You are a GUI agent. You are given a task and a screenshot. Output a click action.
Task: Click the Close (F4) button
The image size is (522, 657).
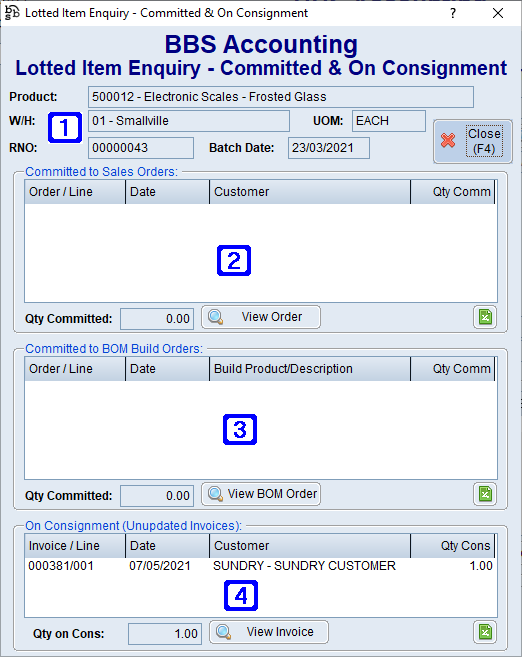pos(473,141)
